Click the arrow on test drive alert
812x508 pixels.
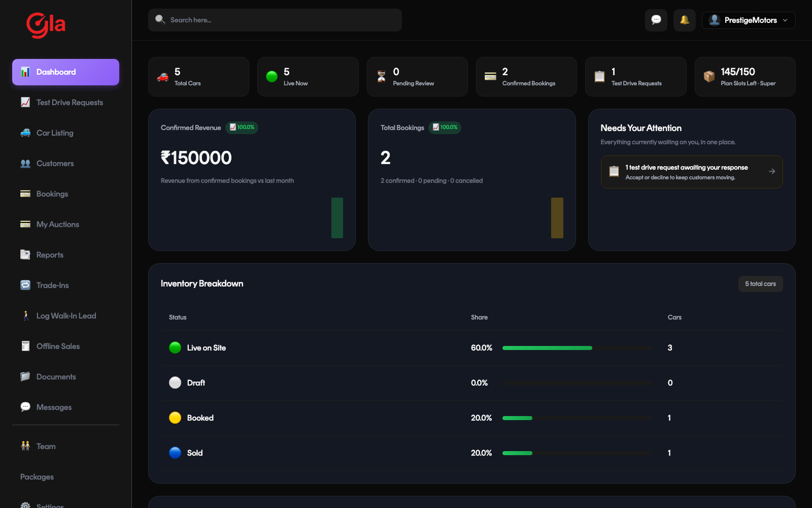click(x=772, y=172)
